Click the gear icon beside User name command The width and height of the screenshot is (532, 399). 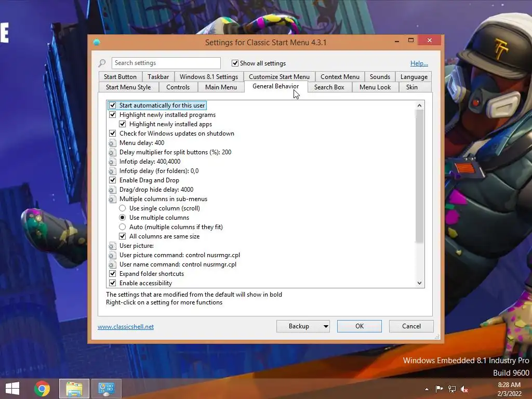(112, 264)
